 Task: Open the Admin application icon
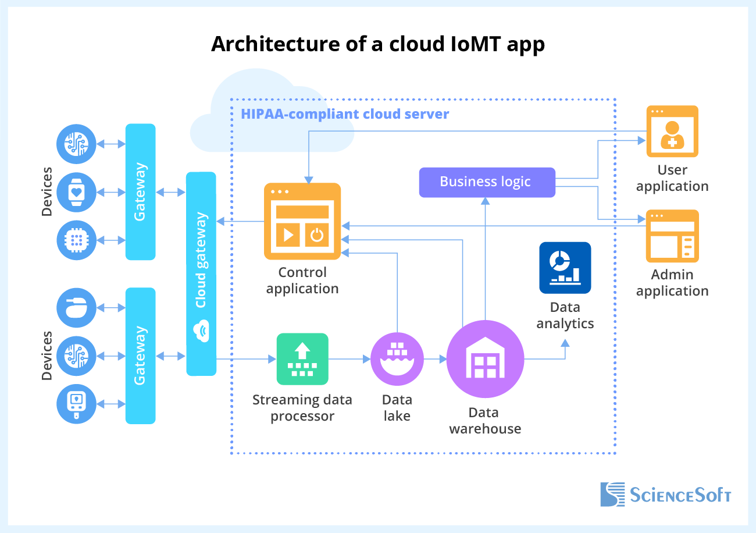672,236
